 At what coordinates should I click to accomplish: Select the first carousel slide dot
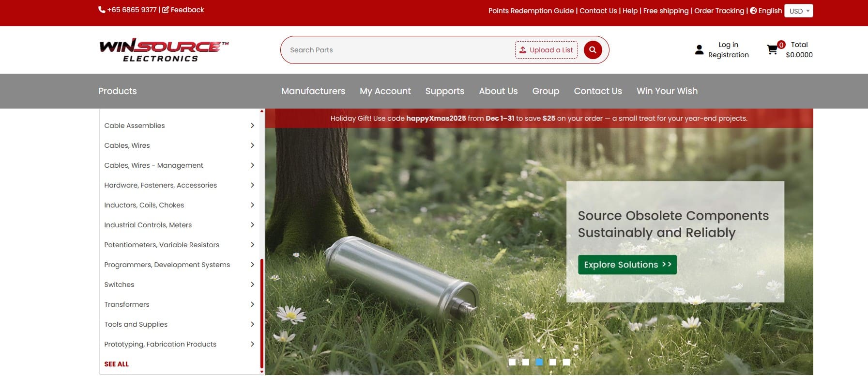click(512, 362)
